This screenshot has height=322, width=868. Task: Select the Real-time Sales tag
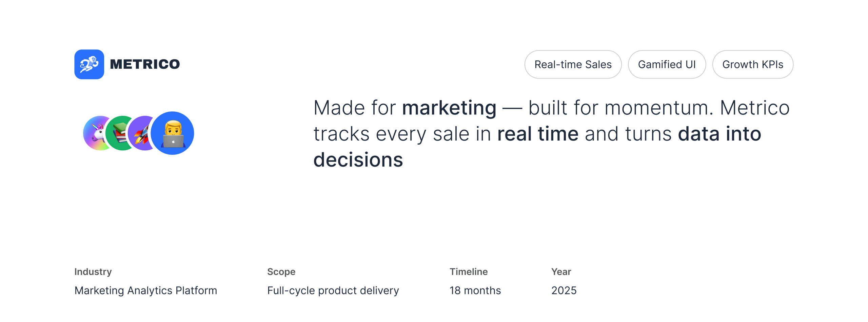(573, 64)
